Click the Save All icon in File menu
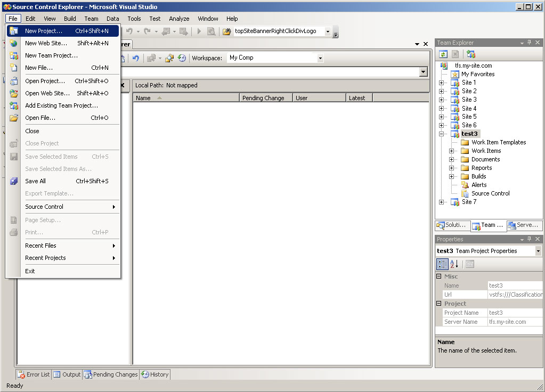The image size is (545, 392). (13, 181)
